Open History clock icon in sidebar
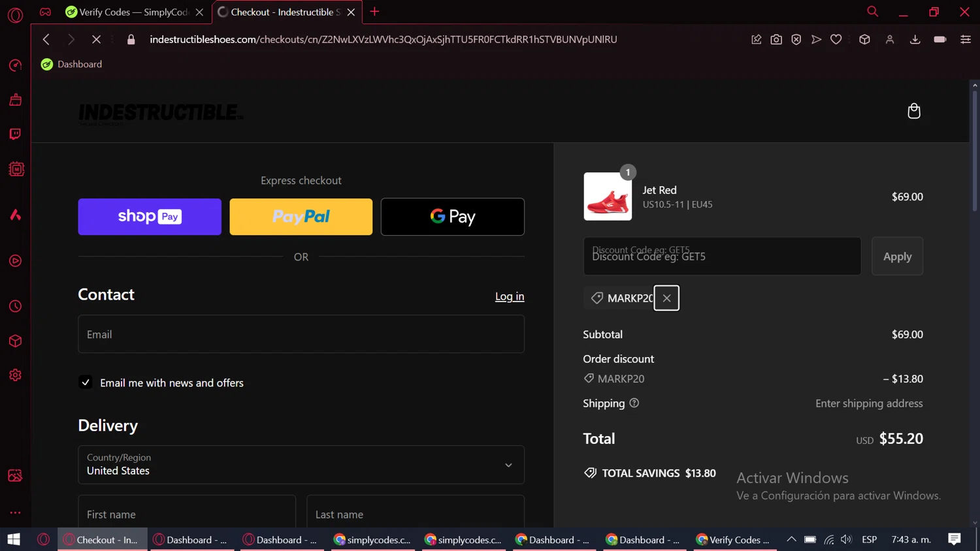This screenshot has width=980, height=551. click(15, 306)
